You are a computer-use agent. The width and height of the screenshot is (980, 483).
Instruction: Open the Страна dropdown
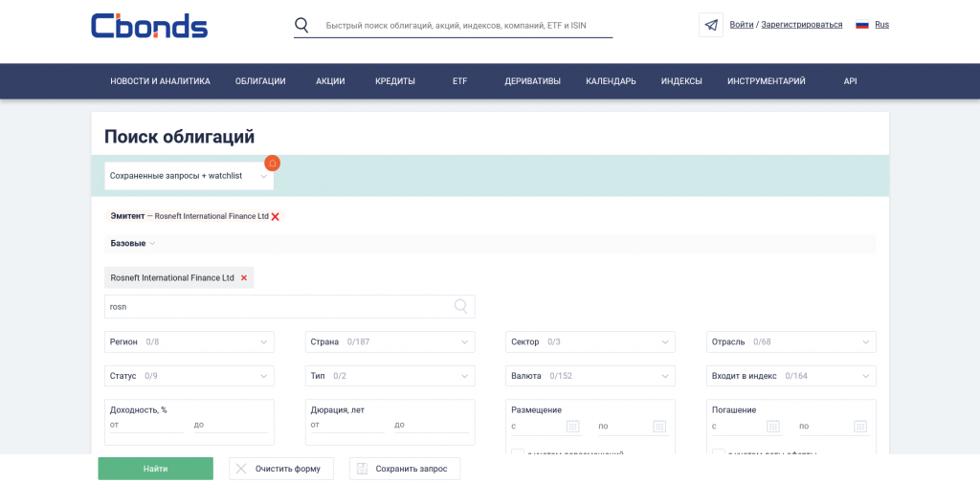point(390,341)
